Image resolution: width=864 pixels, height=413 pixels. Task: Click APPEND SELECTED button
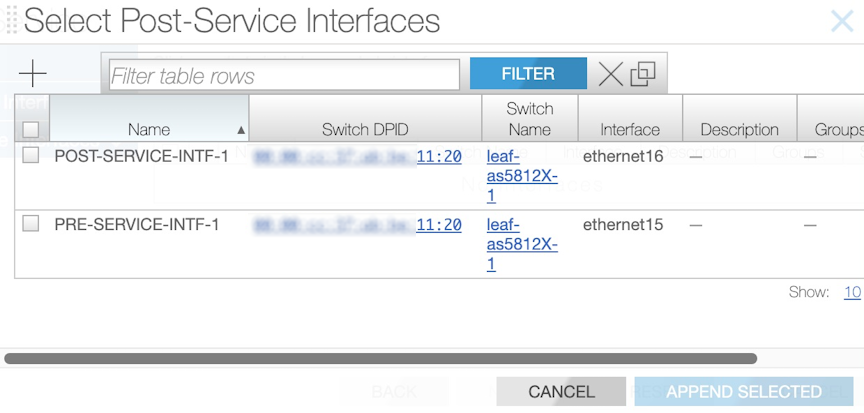(744, 392)
